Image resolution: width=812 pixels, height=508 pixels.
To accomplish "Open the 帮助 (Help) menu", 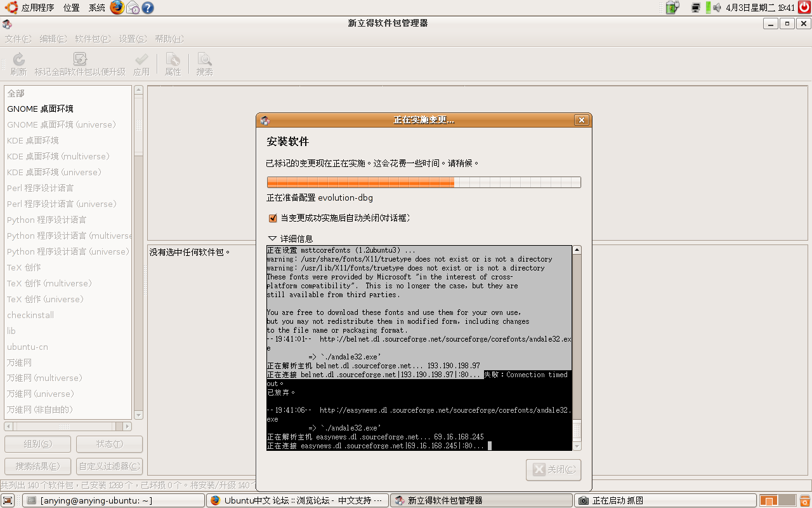I will tap(169, 39).
